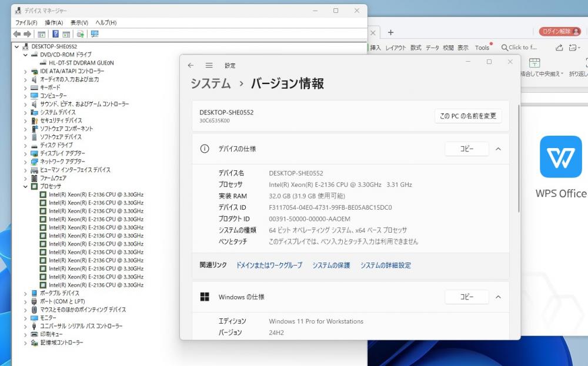Viewport: 588px width, 366px height.
Task: Collapse the プロセッサ node
Action: tap(25, 186)
